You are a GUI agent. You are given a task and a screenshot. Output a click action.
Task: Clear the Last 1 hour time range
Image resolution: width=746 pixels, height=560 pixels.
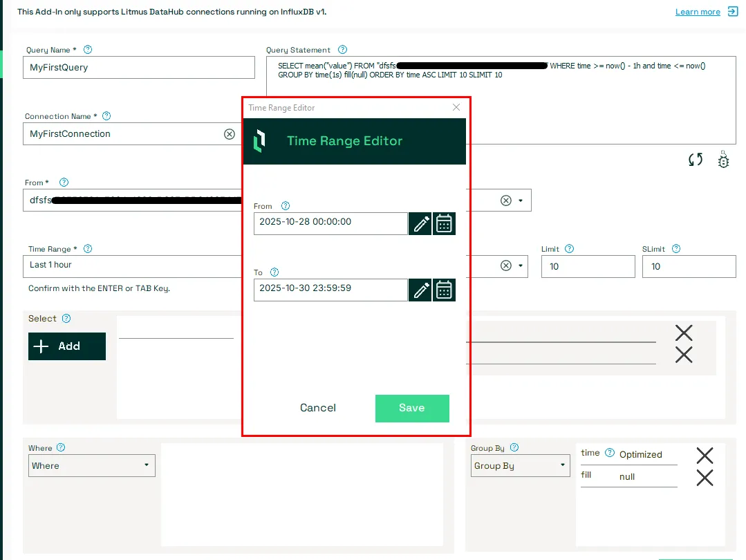(505, 265)
